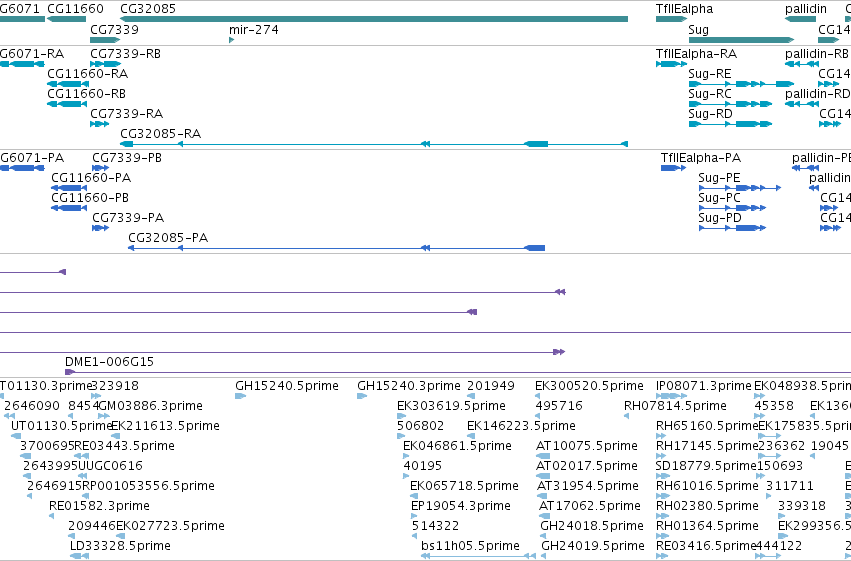Click protein TfIIEalpha-PA
This screenshot has height=561, width=851.
click(700, 158)
